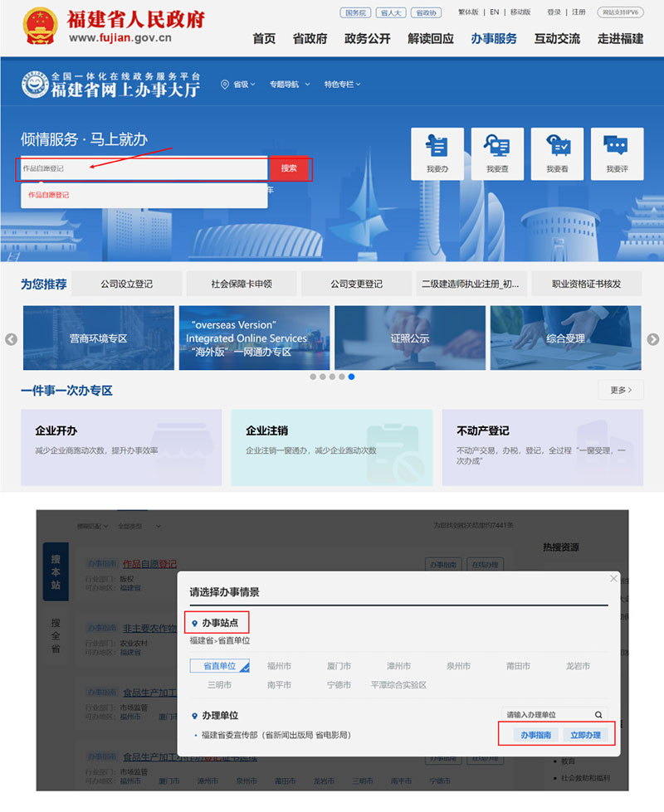Switch to the 搜本站 tab
664x812 pixels.
click(56, 571)
